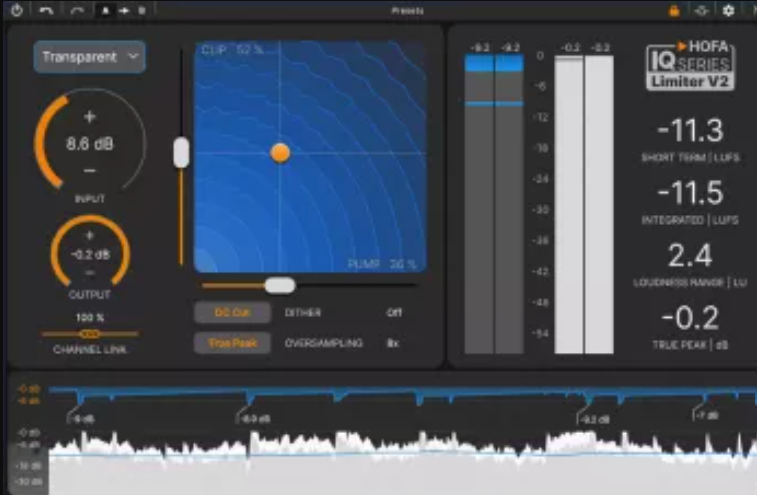757x495 pixels.
Task: Click the -7 dB gain reduction marker
Action: click(708, 415)
